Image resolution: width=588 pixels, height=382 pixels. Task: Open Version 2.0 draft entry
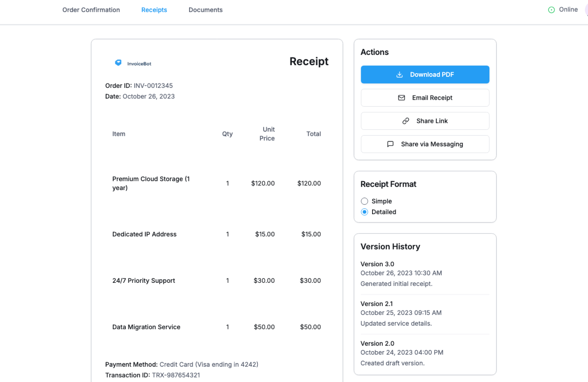(x=377, y=343)
